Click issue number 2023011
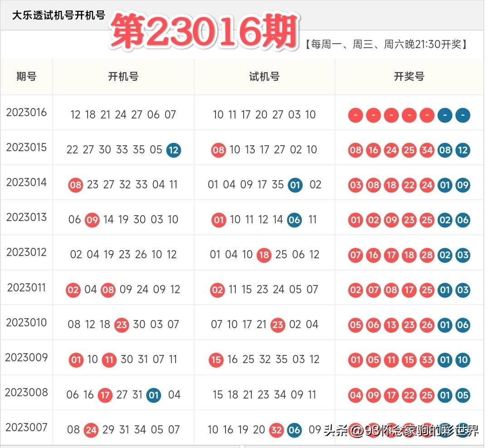The width and height of the screenshot is (490, 448). pos(26,287)
